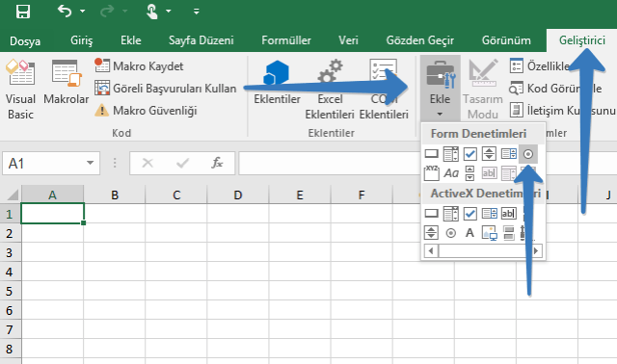The width and height of the screenshot is (617, 364).
Task: Select row 5 header
Action: [10, 291]
